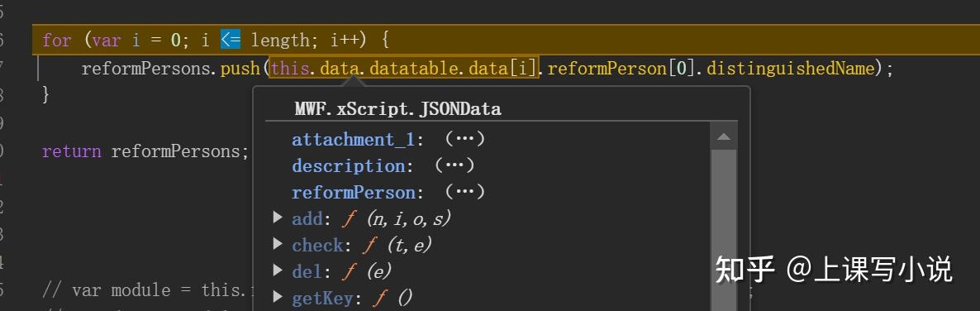Click the push method call

tap(240, 68)
